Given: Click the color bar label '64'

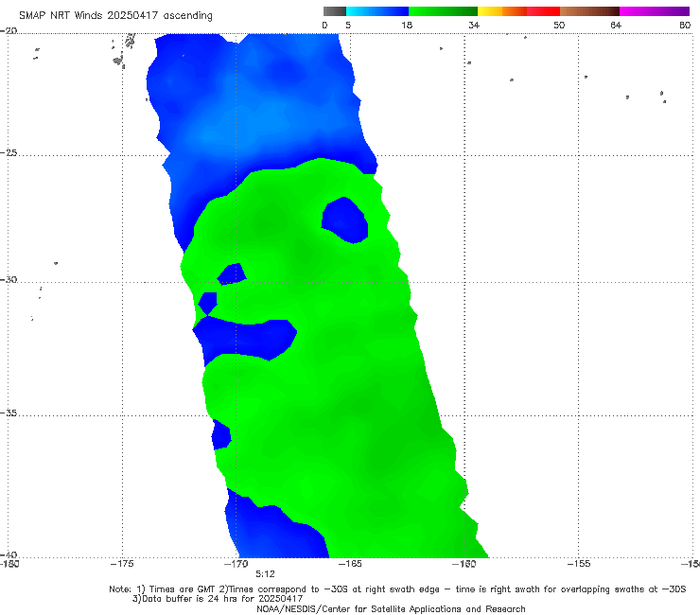Looking at the screenshot, I should point(616,25).
